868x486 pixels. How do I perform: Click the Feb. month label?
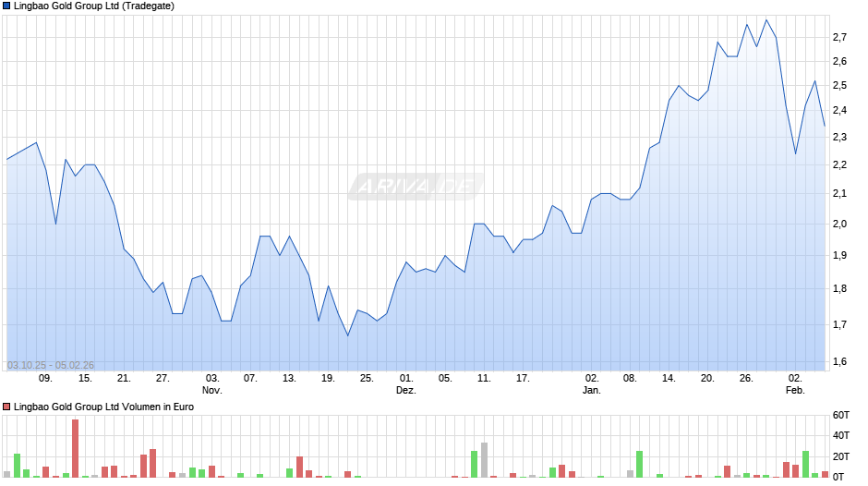pos(795,390)
